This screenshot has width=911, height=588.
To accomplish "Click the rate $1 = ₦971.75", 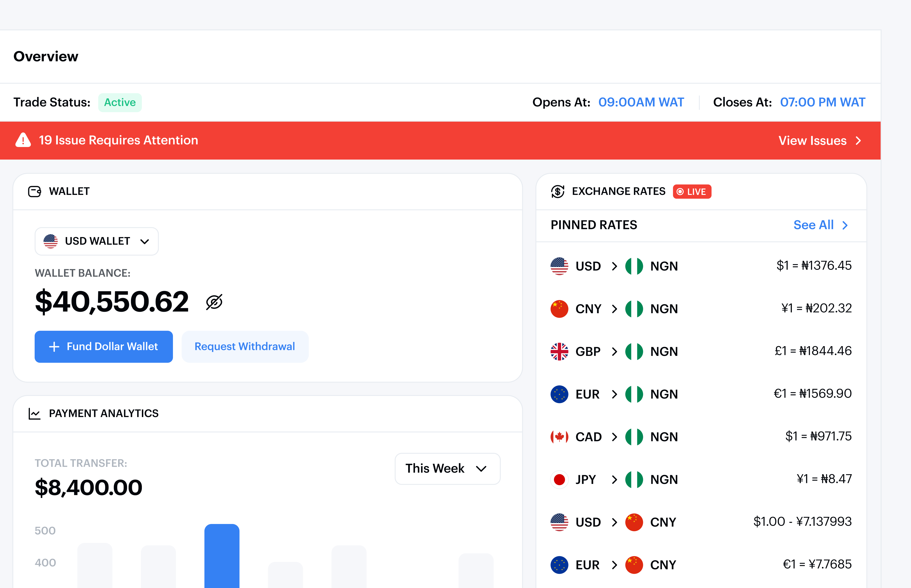I will [818, 436].
